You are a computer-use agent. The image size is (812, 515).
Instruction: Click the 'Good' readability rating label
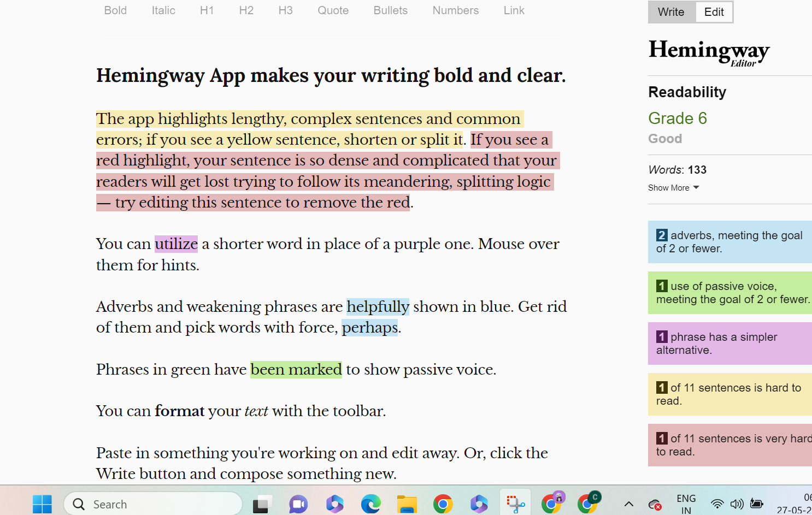(x=665, y=139)
